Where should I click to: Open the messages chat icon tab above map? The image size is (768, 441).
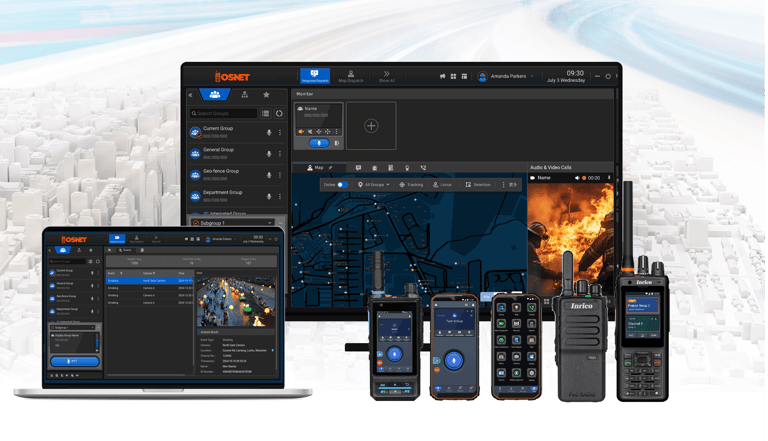(358, 168)
